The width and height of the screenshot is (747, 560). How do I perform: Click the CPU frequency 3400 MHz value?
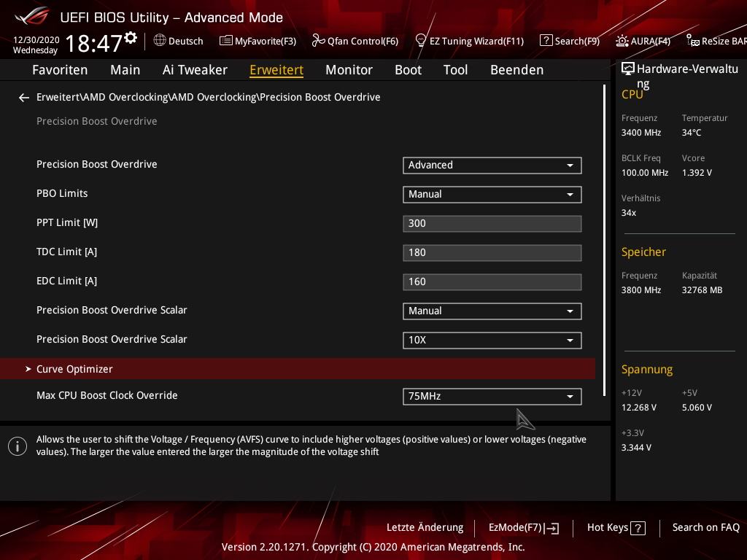640,133
